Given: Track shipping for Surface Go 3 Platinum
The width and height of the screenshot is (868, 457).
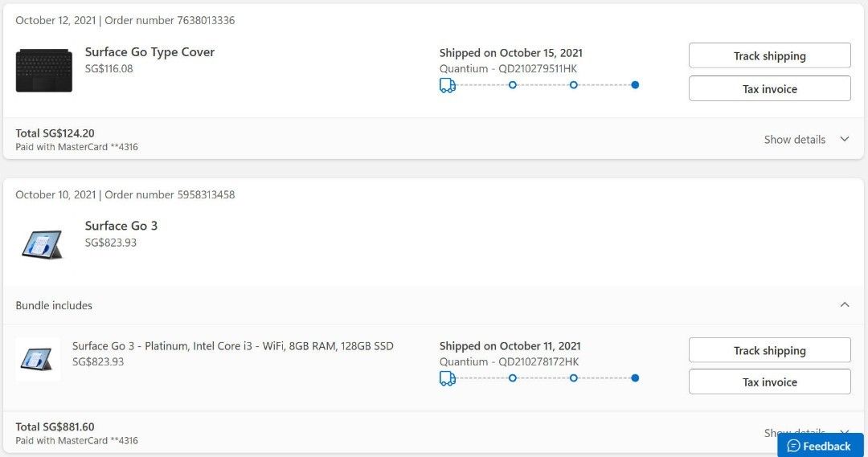Looking at the screenshot, I should (769, 350).
